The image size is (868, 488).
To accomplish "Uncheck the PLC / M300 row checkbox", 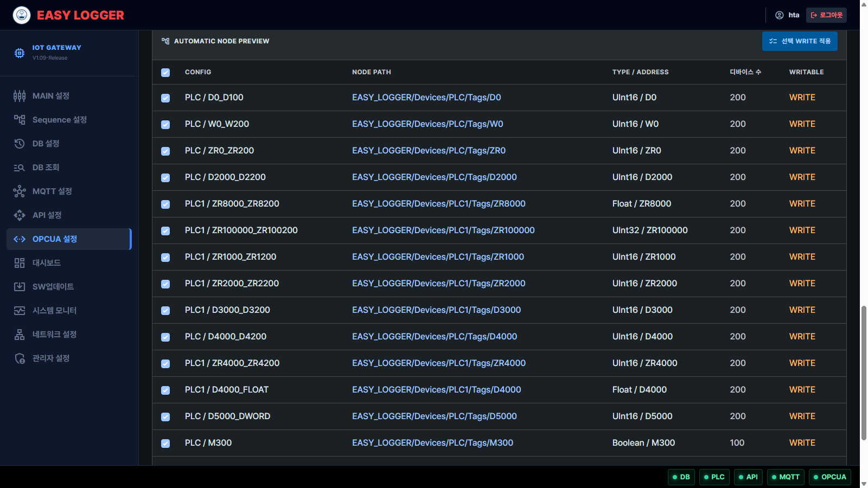I will tap(165, 444).
